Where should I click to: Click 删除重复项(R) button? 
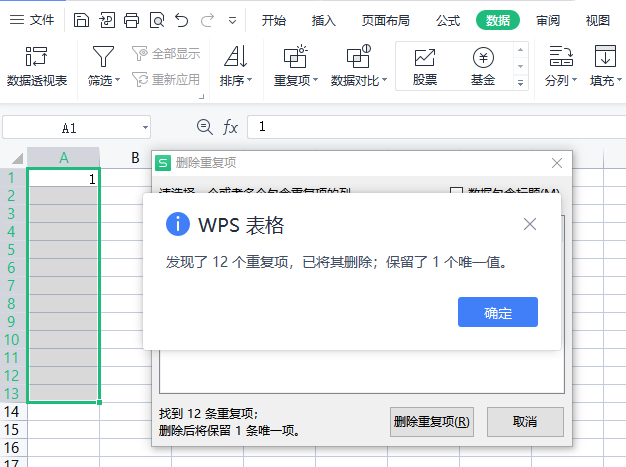tap(432, 422)
